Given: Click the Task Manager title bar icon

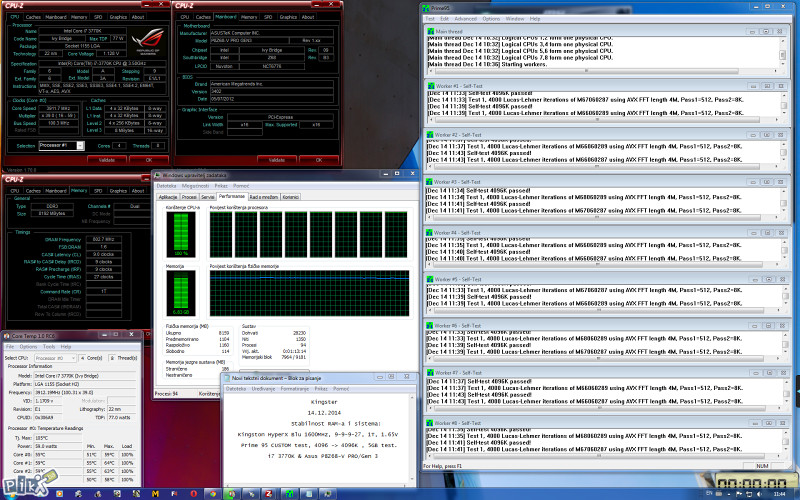Looking at the screenshot, I should 158,175.
